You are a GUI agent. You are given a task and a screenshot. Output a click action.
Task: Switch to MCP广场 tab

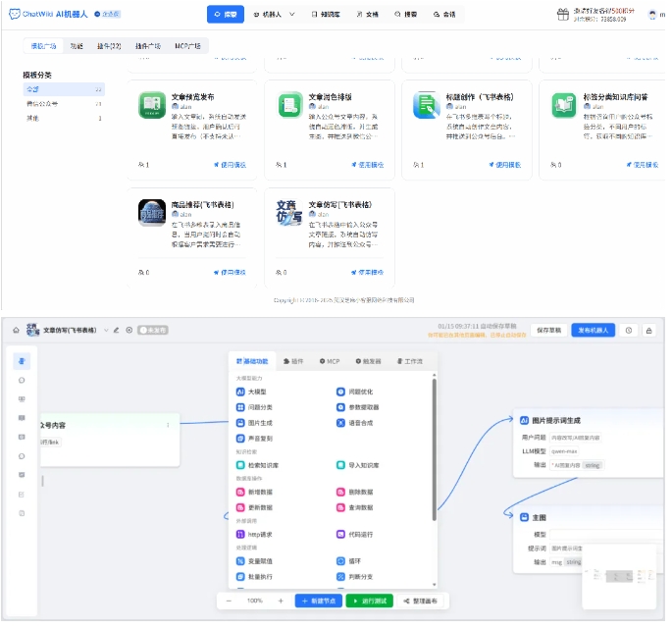[x=189, y=46]
